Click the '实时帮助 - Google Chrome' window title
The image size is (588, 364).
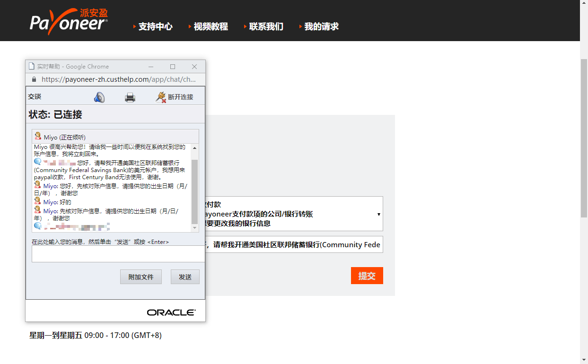click(73, 67)
